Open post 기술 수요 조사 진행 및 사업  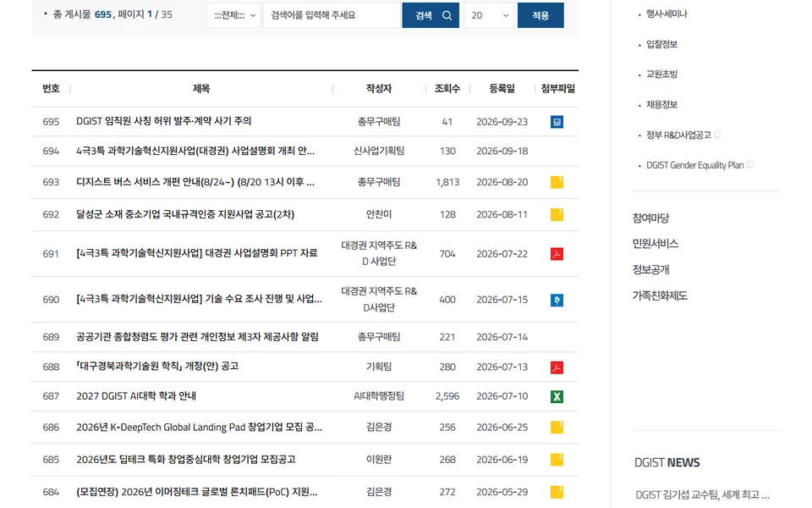click(199, 299)
